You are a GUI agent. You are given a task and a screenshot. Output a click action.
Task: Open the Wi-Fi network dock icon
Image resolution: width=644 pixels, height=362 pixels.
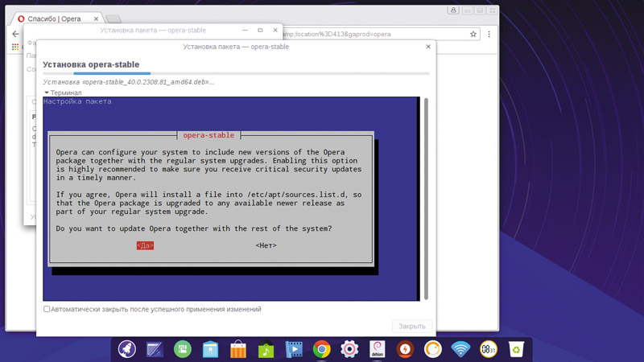tap(460, 350)
